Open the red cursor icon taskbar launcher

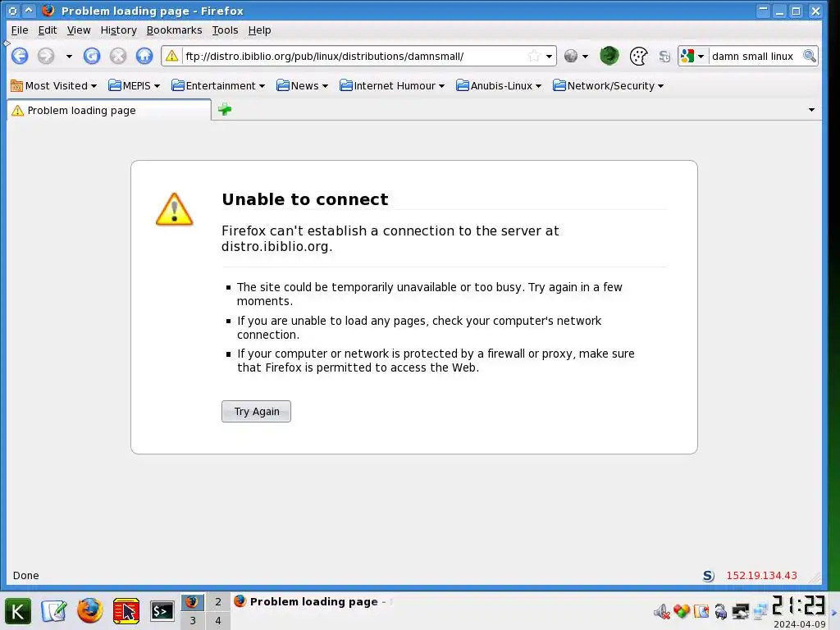(126, 611)
